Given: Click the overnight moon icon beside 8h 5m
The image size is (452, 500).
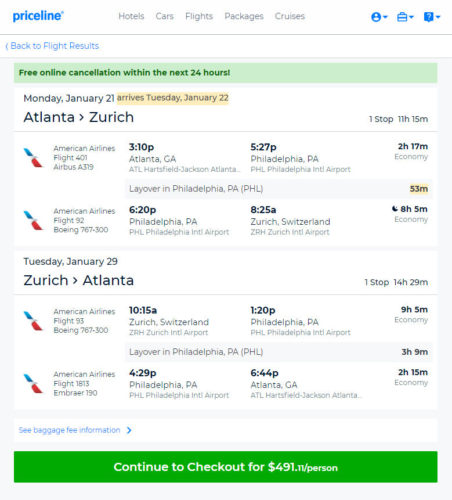Looking at the screenshot, I should click(x=395, y=209).
